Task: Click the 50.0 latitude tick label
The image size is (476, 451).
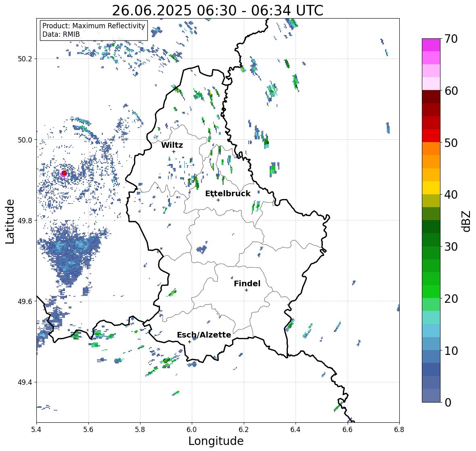Action: (25, 140)
